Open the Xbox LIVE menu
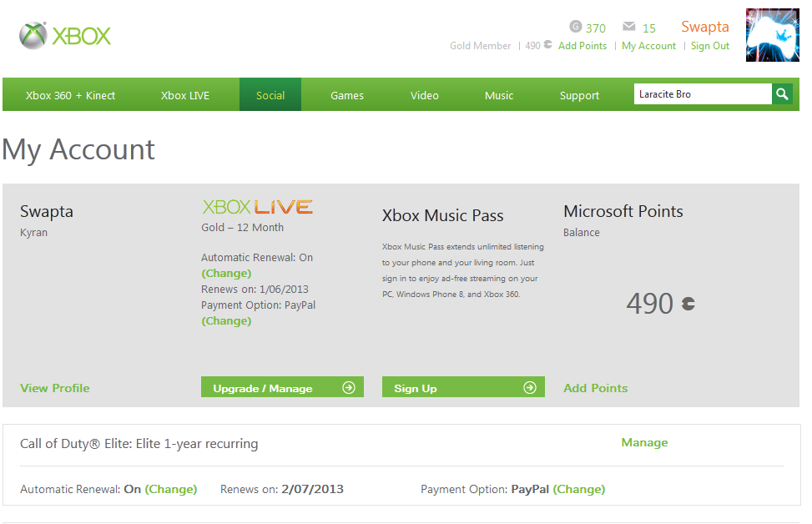This screenshot has height=524, width=812. (x=185, y=95)
